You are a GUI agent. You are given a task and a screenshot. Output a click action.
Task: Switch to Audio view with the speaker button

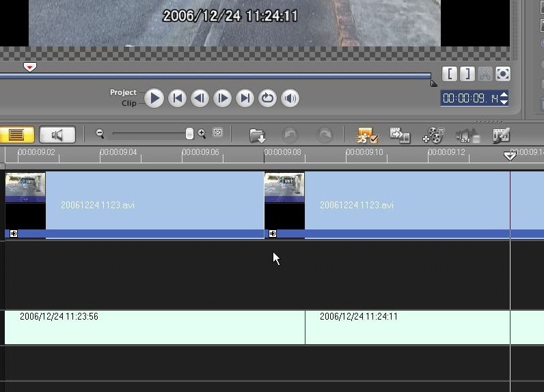point(57,135)
